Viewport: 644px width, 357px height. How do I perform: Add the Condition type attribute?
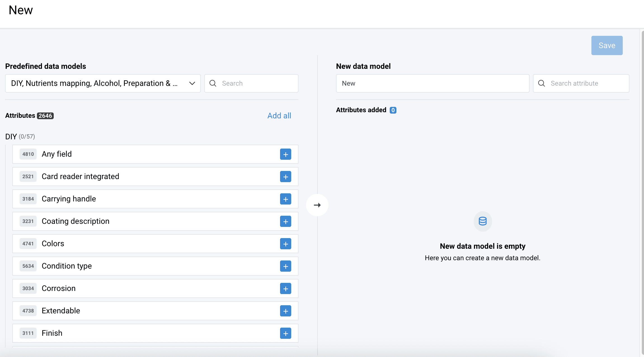point(285,266)
